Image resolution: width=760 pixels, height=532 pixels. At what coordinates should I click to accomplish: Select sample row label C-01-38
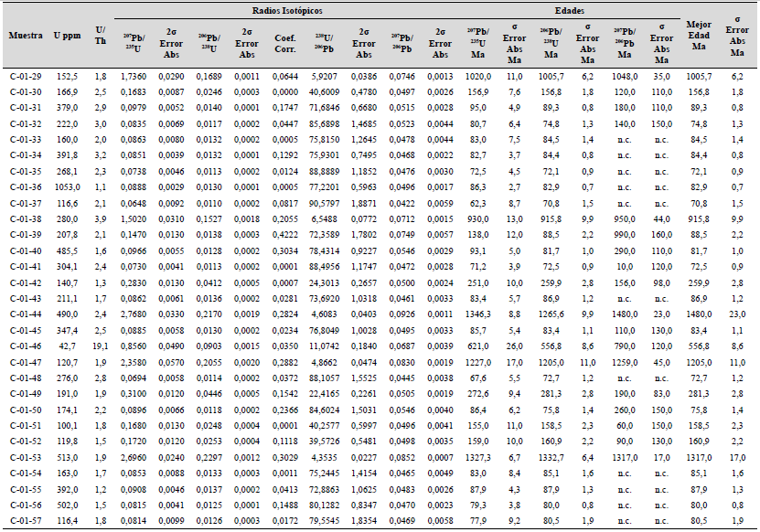point(25,218)
